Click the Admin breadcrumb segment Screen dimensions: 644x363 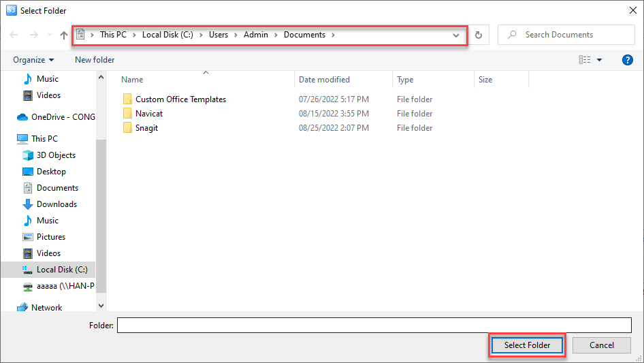256,35
